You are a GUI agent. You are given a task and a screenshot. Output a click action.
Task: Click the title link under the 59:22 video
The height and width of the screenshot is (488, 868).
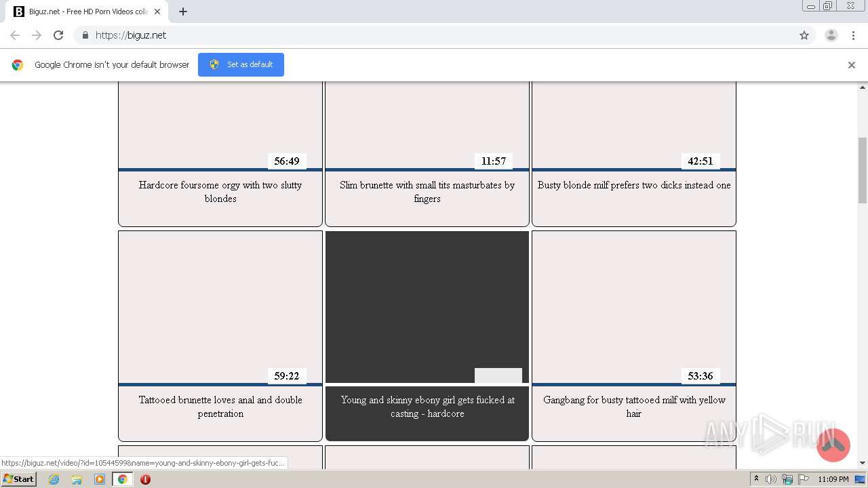pos(220,407)
